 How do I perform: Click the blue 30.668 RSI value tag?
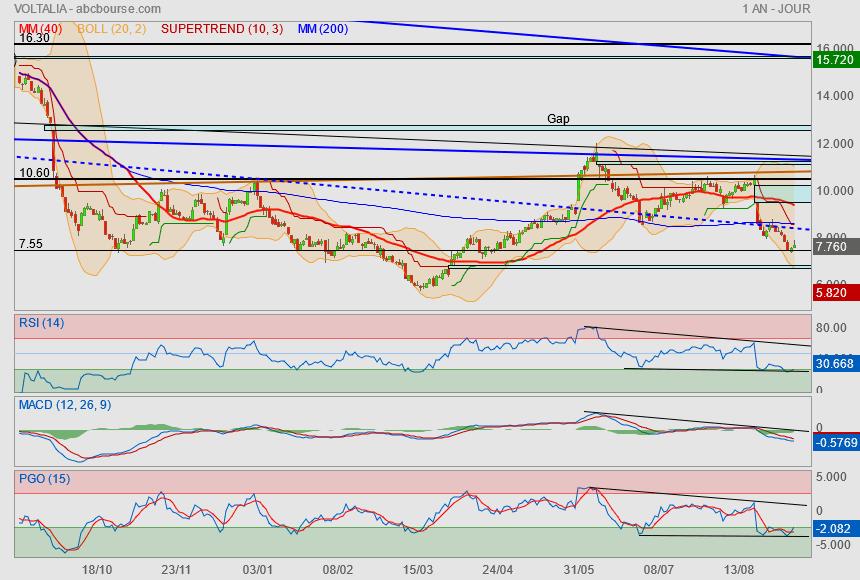(835, 364)
